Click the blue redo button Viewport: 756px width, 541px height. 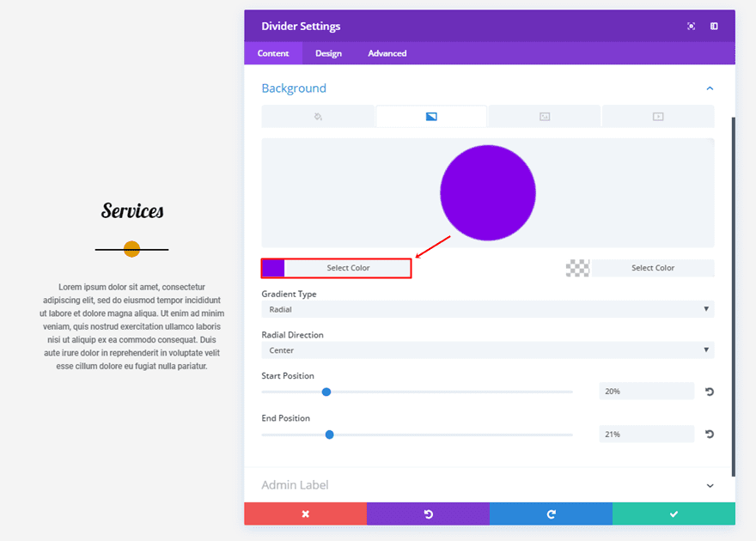coord(551,514)
